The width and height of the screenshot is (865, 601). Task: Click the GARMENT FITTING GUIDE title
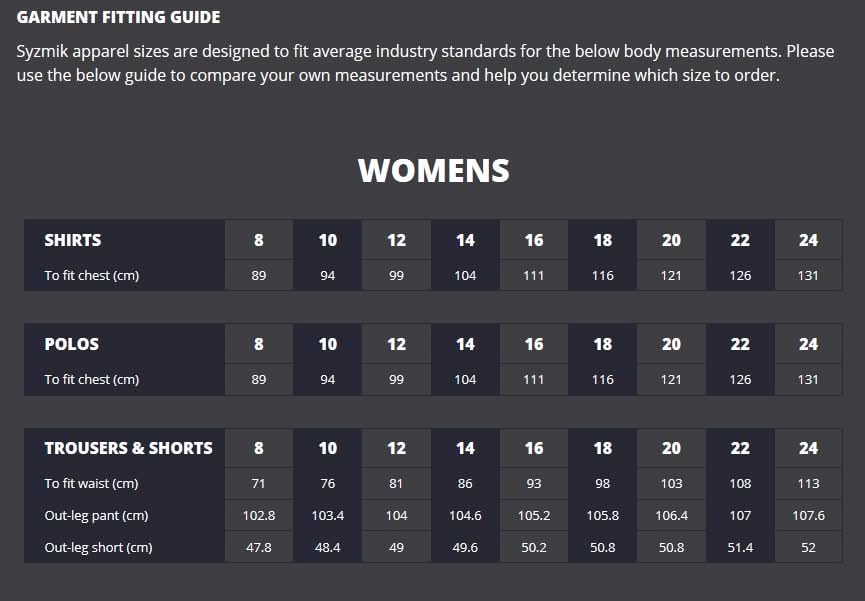coord(119,18)
